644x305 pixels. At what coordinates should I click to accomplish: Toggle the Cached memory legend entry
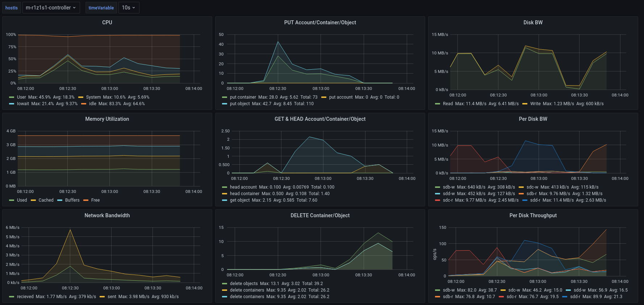(46, 200)
